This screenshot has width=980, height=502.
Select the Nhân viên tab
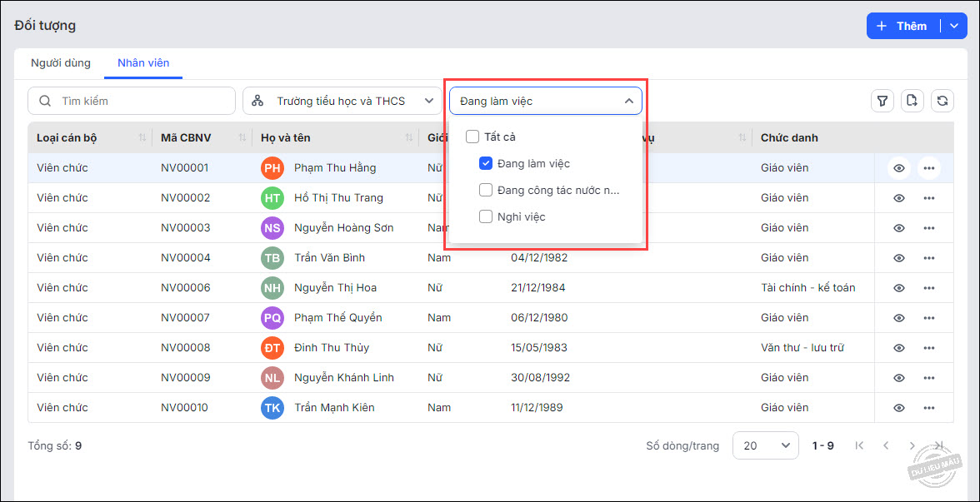pyautogui.click(x=143, y=63)
